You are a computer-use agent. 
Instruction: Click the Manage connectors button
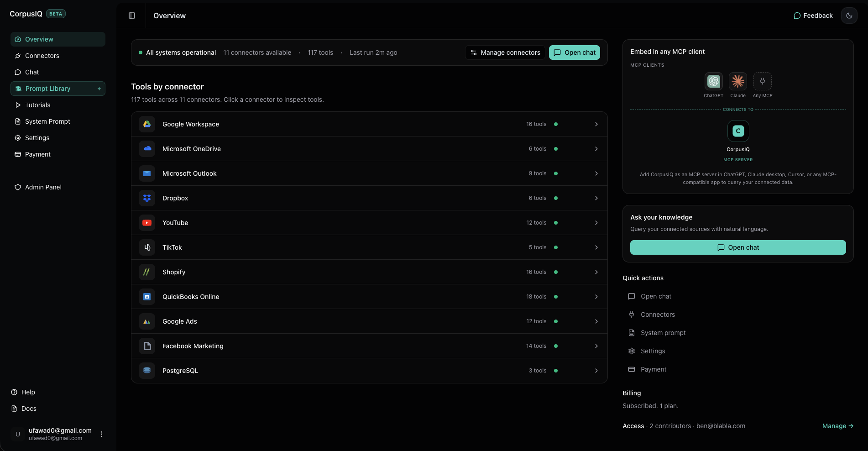tap(505, 52)
